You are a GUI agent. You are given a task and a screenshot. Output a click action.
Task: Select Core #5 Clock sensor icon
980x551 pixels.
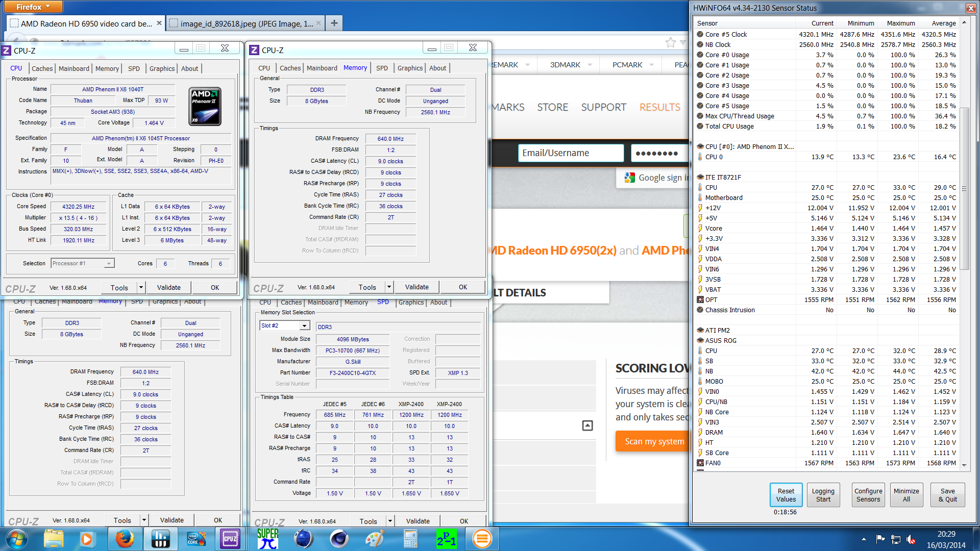[700, 34]
